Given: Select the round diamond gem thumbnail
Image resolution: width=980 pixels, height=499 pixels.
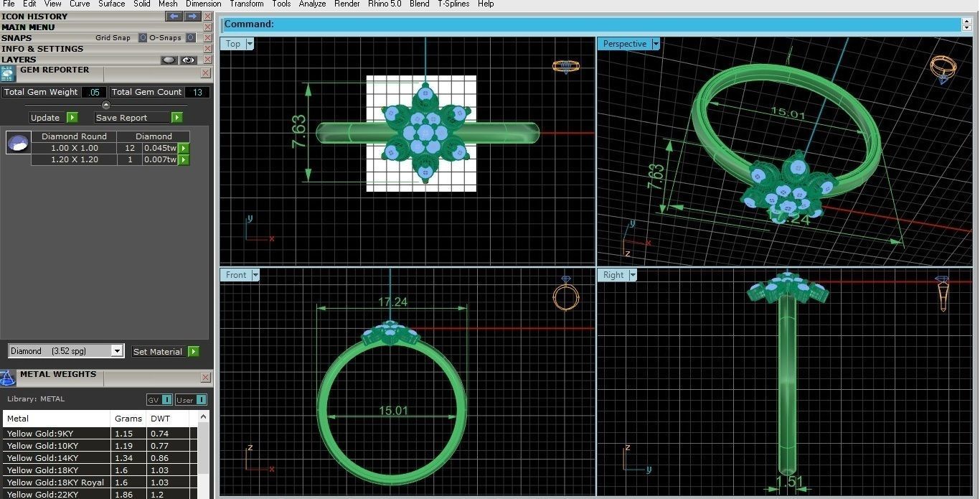Looking at the screenshot, I should [18, 142].
